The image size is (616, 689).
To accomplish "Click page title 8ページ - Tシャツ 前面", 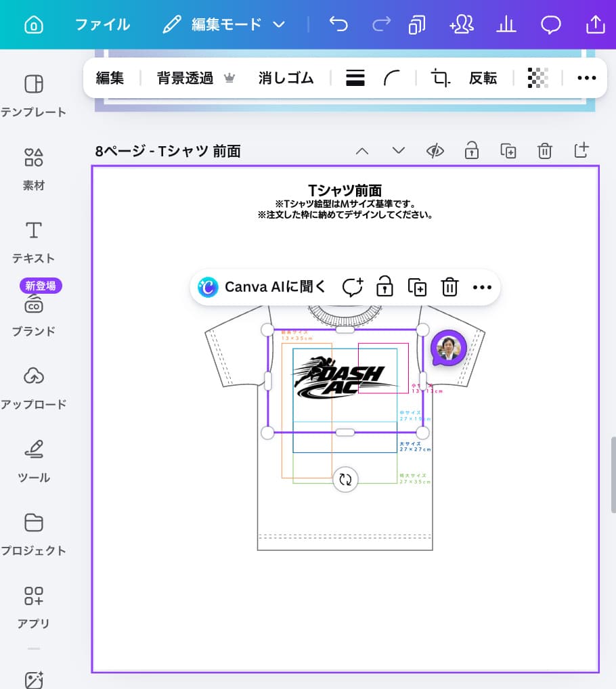I will 168,152.
